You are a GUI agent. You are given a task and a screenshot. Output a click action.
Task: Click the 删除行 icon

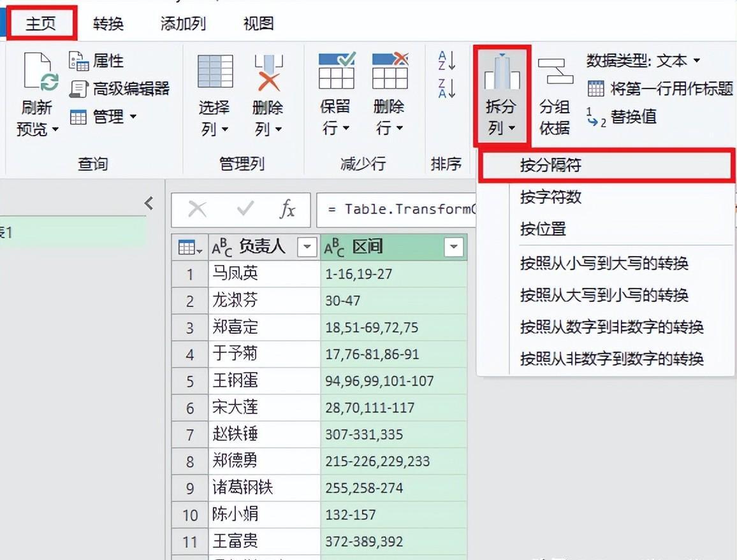[390, 71]
